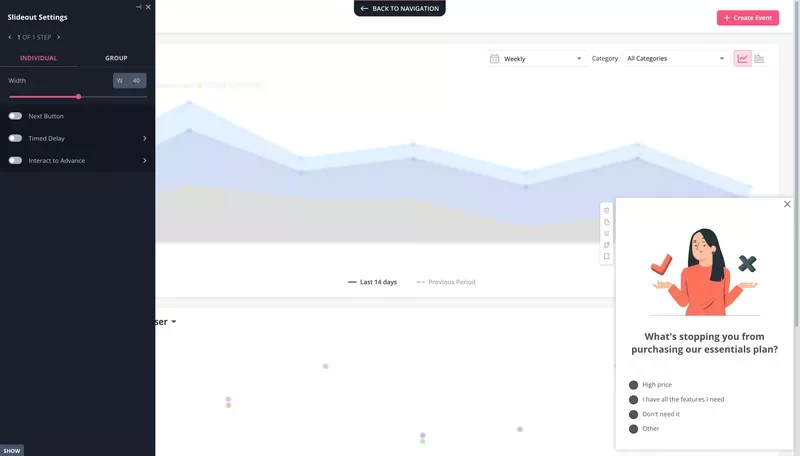Click the duplicate icon in slideout toolbar
The image size is (800, 456).
click(607, 222)
